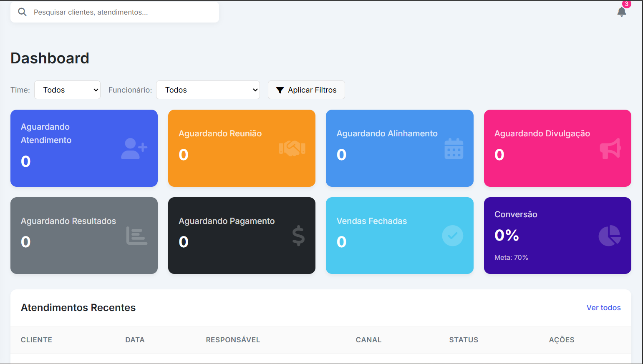Click the funnel icon inside Aplicar Filtros button
Image resolution: width=643 pixels, height=364 pixels.
coord(280,90)
